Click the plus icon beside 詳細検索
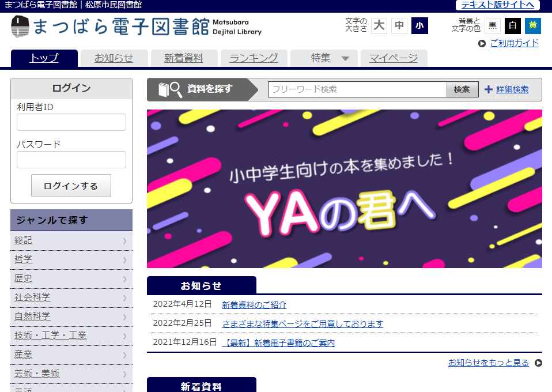The width and height of the screenshot is (552, 392). click(489, 89)
